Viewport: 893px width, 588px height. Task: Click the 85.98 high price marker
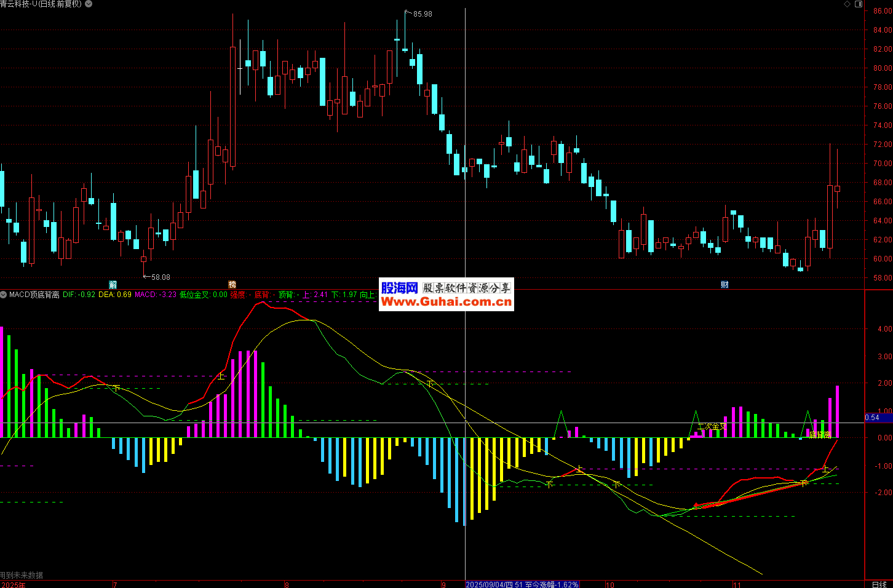[422, 14]
